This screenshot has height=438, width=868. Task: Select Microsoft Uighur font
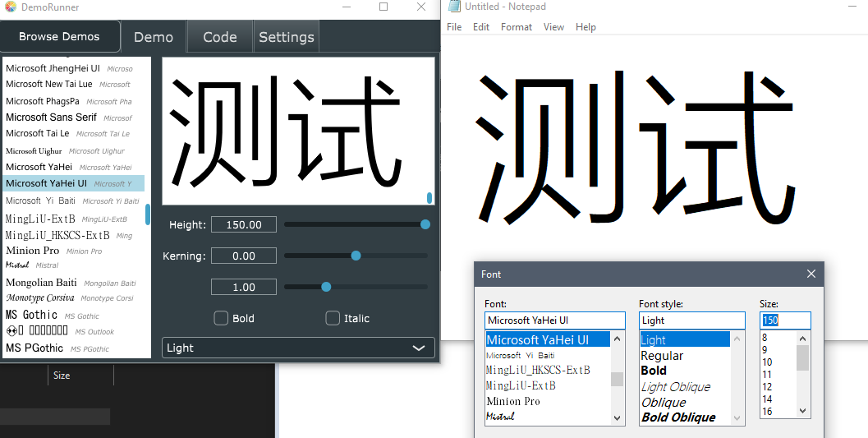(x=76, y=150)
